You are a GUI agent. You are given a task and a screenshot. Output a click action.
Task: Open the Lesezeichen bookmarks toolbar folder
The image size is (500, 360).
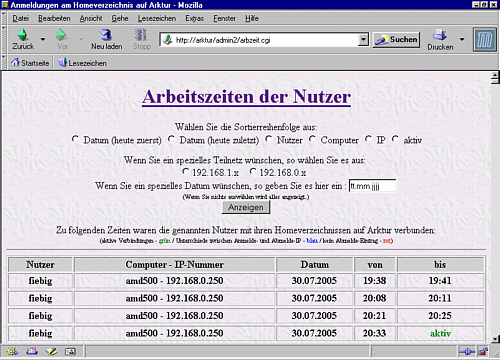pyautogui.click(x=82, y=63)
